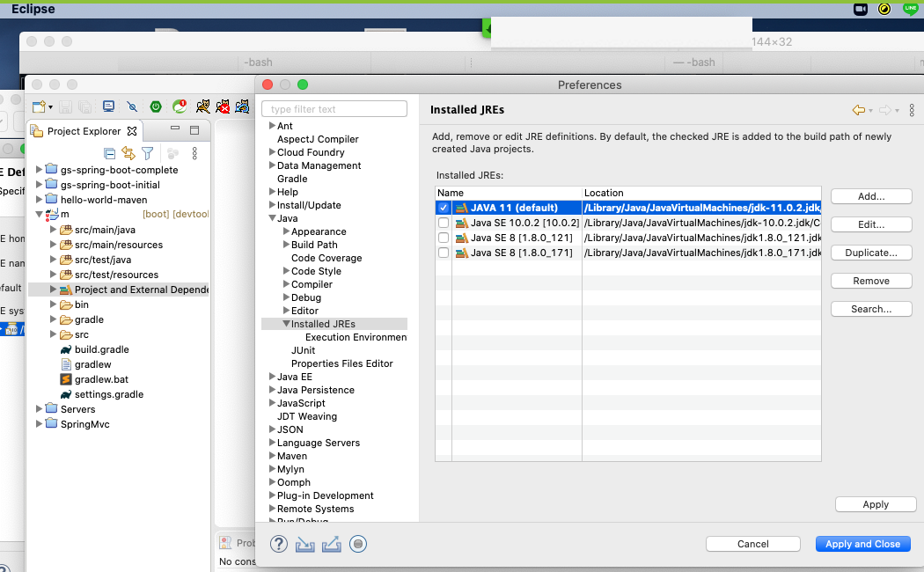Click the Restart Tomcat icon

(x=242, y=106)
